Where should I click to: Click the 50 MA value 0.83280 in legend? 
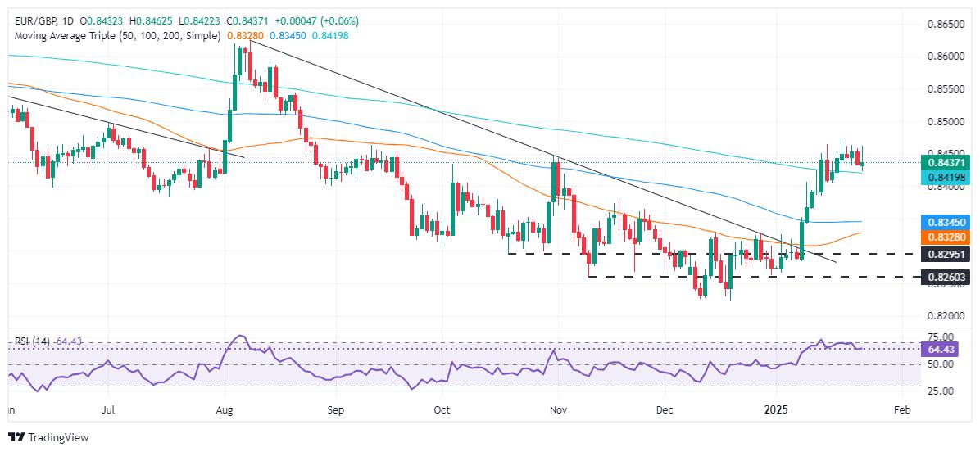pos(245,37)
